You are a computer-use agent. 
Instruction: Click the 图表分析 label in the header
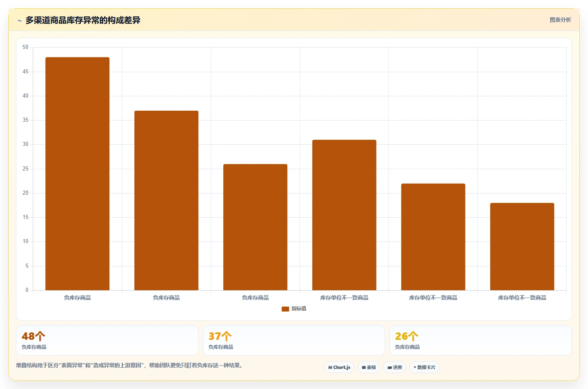tap(560, 20)
